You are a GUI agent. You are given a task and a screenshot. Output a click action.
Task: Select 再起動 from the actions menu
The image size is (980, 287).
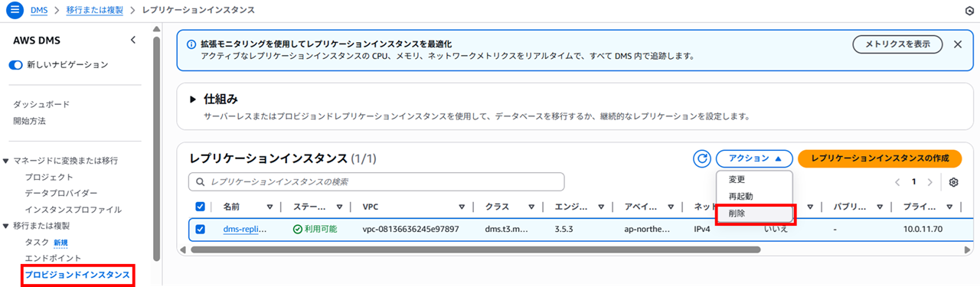point(754,196)
